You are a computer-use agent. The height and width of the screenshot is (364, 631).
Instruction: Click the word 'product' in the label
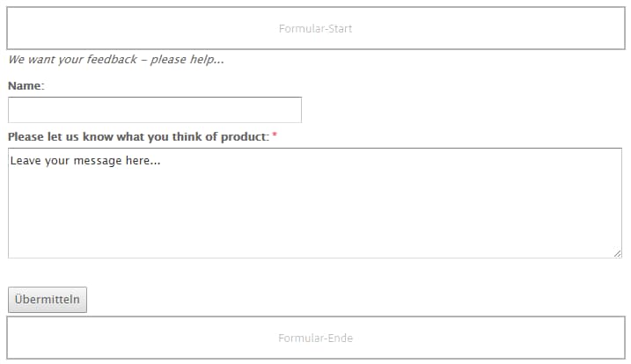point(244,137)
